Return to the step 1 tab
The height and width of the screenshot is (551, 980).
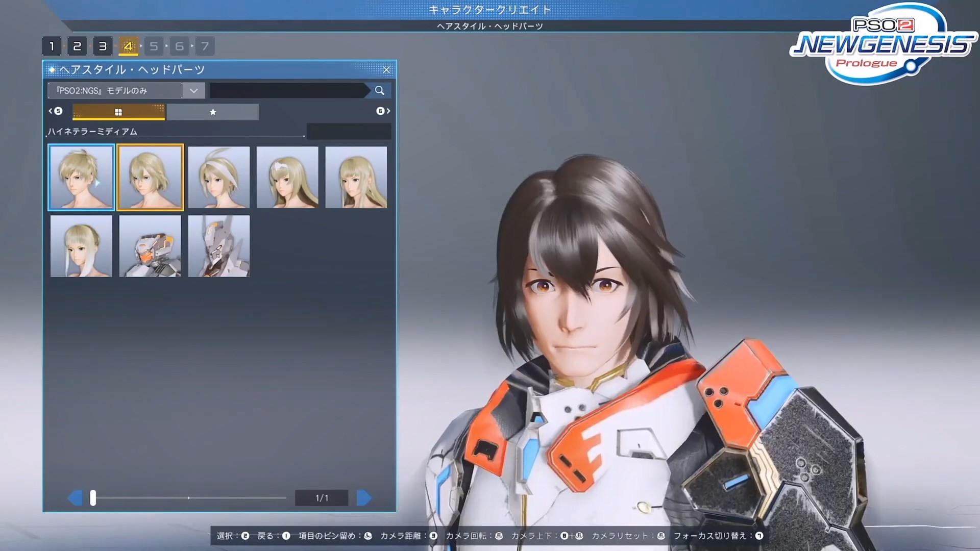[x=52, y=46]
